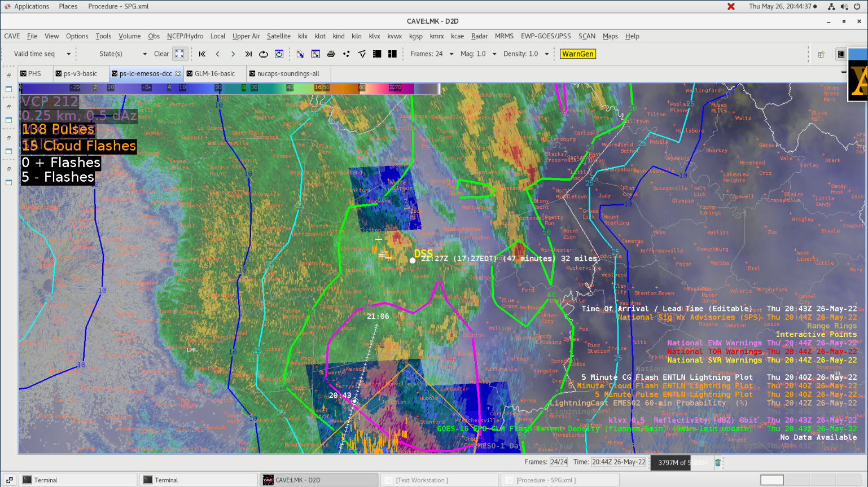Toggle Range Rings legend entry
Viewport: 868px width, 487px height.
[831, 326]
